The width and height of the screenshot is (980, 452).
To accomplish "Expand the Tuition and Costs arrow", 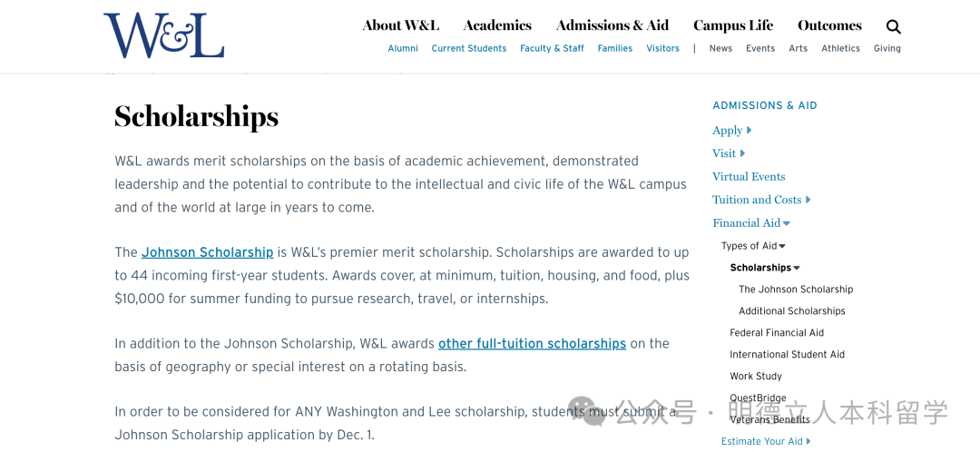I will pyautogui.click(x=808, y=200).
